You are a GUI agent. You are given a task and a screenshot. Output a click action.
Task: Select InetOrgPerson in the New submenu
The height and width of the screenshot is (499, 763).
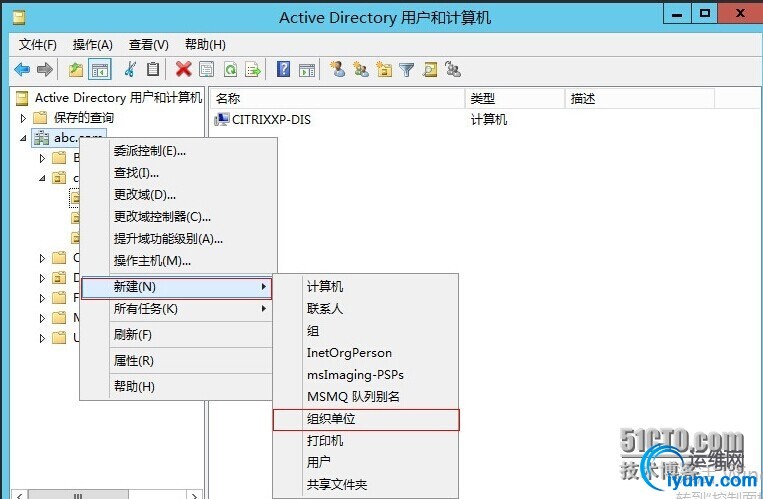pos(365,353)
